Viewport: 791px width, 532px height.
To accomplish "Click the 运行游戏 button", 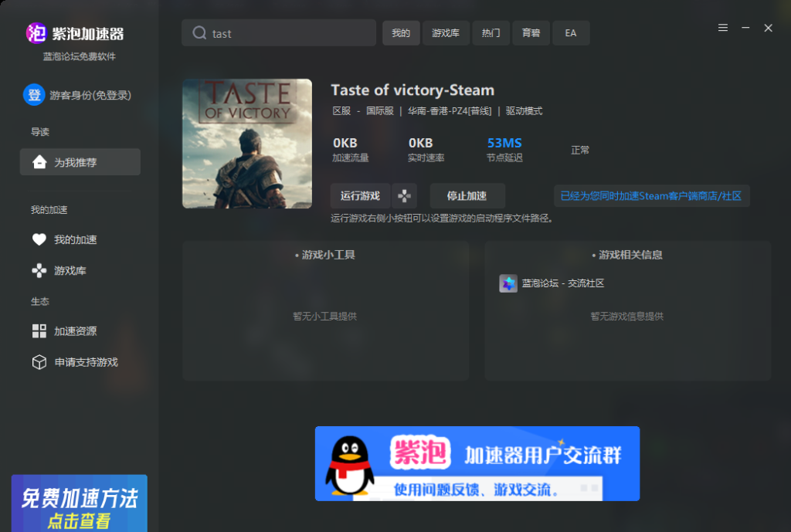I will tap(360, 195).
